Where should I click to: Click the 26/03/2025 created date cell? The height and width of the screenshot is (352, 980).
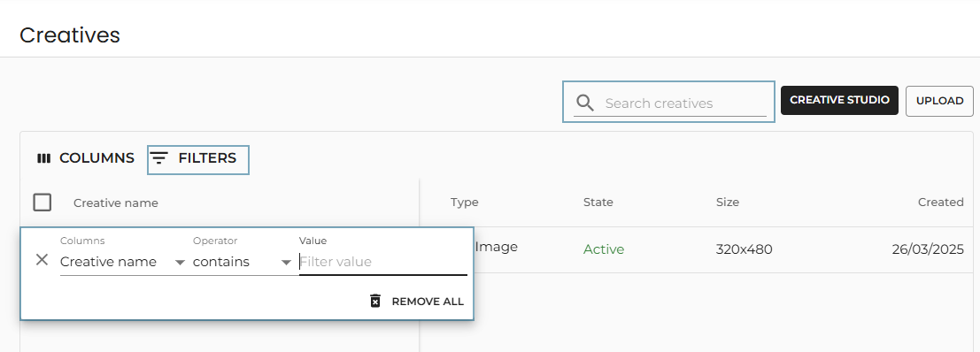pyautogui.click(x=928, y=249)
